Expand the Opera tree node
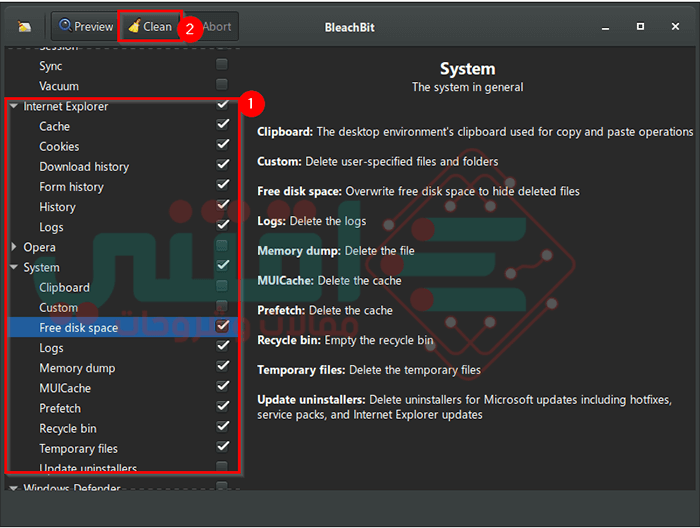 click(14, 247)
